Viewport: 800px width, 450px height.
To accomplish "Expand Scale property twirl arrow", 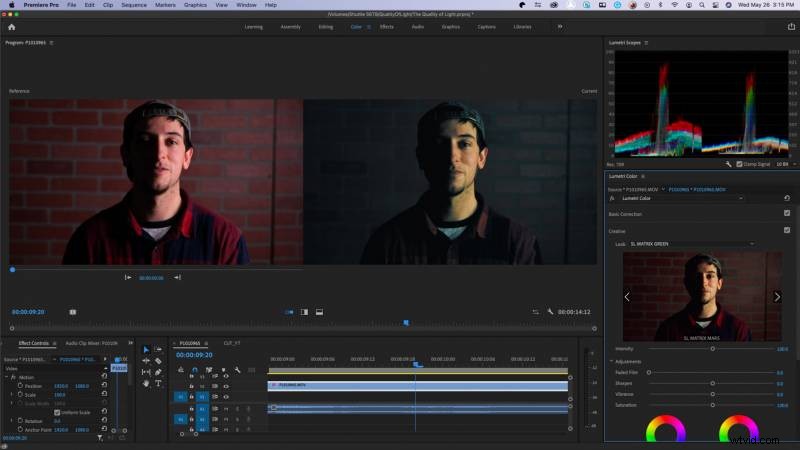I will click(12, 394).
